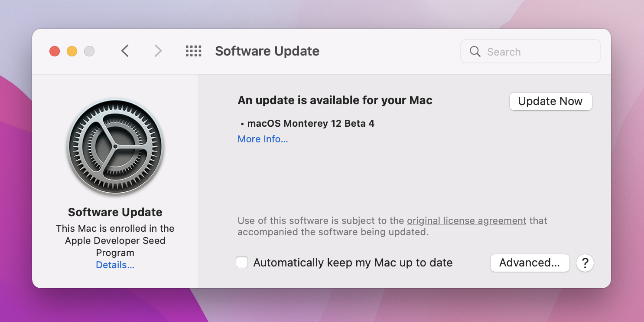Click the Software Update gear icon
The image size is (644, 322).
115,147
